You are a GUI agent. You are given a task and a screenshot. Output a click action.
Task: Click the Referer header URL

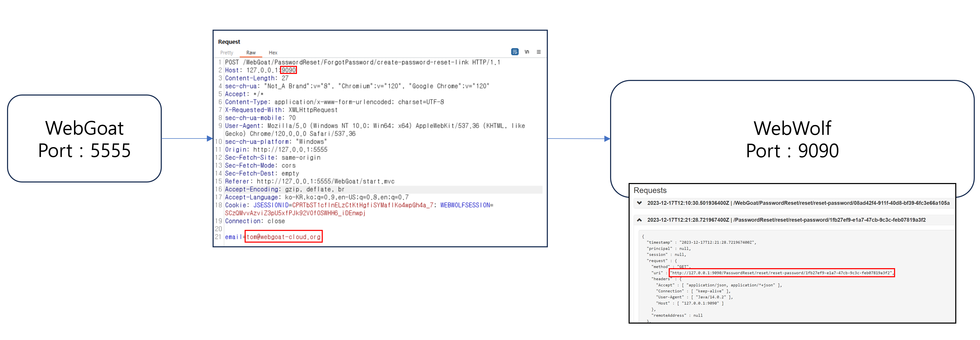coord(325,181)
